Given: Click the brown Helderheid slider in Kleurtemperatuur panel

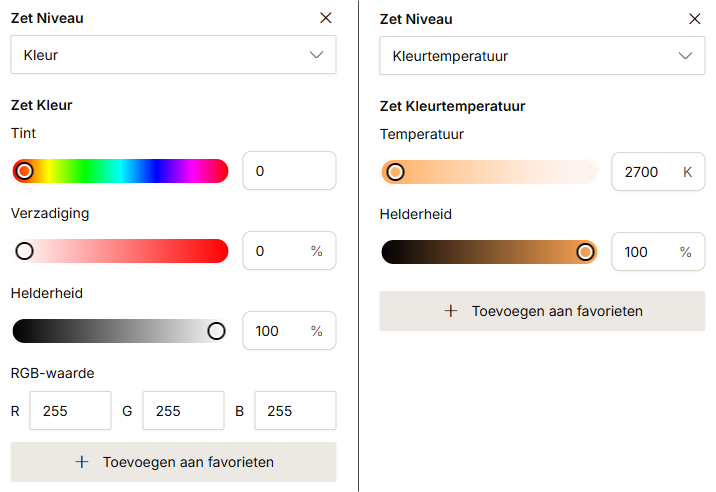Looking at the screenshot, I should tap(490, 252).
